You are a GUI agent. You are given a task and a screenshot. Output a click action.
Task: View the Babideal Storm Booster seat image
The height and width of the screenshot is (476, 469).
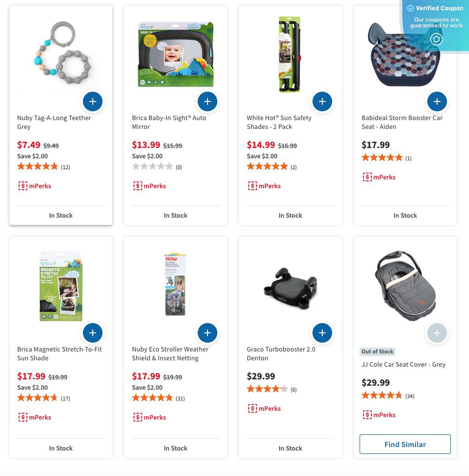(404, 54)
